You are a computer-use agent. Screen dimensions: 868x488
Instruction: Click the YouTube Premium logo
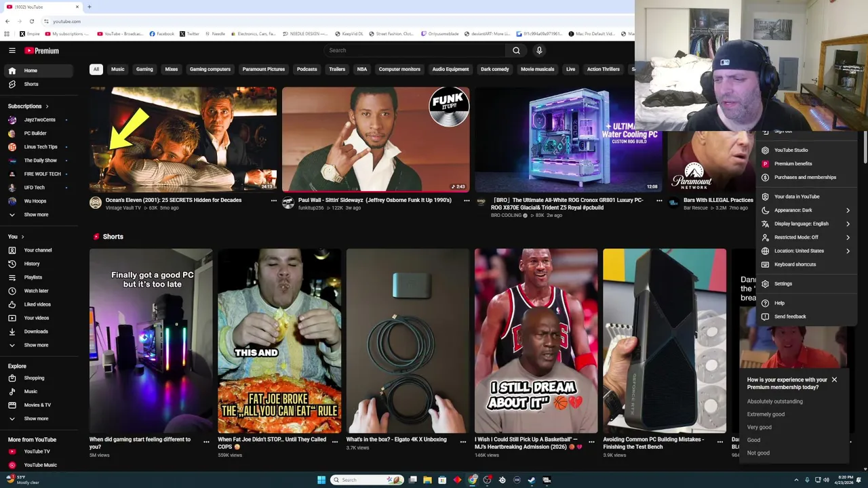42,51
